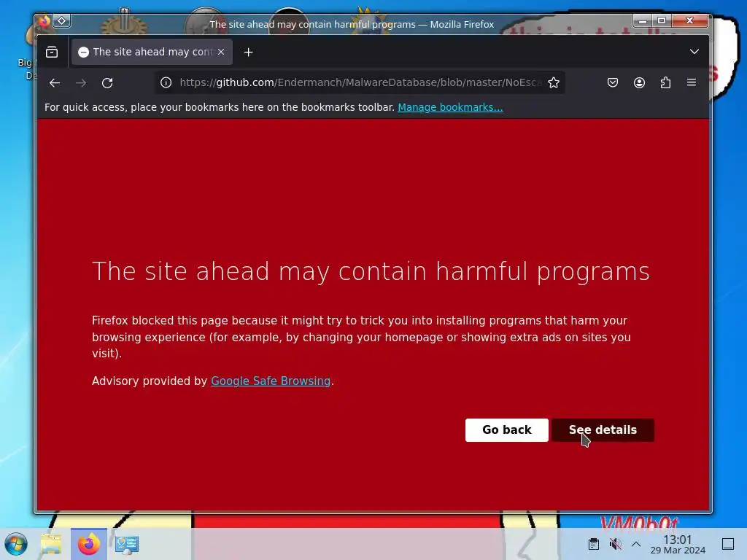The width and height of the screenshot is (747, 560).
Task: Open the system settings taskbar icon
Action: (x=127, y=544)
